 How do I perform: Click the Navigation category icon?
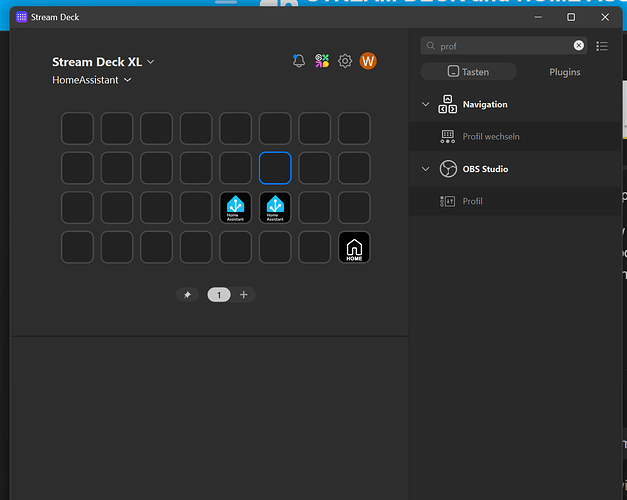tap(447, 104)
